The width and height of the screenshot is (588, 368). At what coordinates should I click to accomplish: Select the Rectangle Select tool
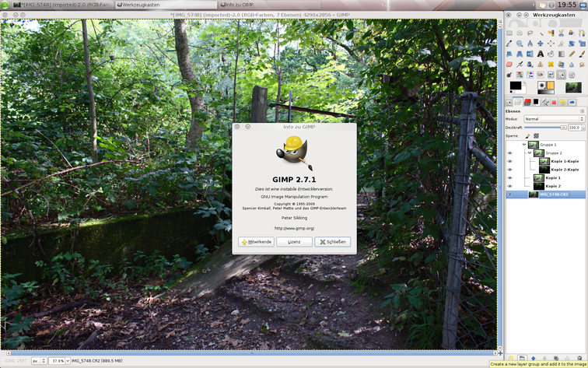(509, 33)
